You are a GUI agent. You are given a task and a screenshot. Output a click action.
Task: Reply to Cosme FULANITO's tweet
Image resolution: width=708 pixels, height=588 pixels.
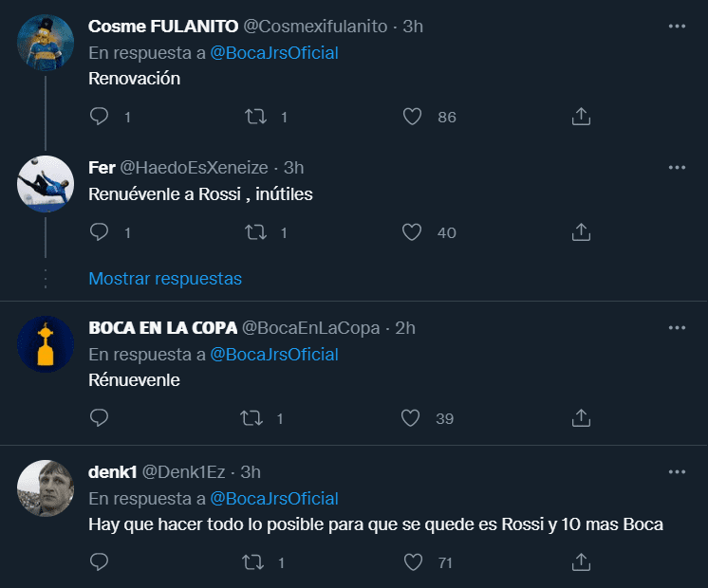(100, 117)
